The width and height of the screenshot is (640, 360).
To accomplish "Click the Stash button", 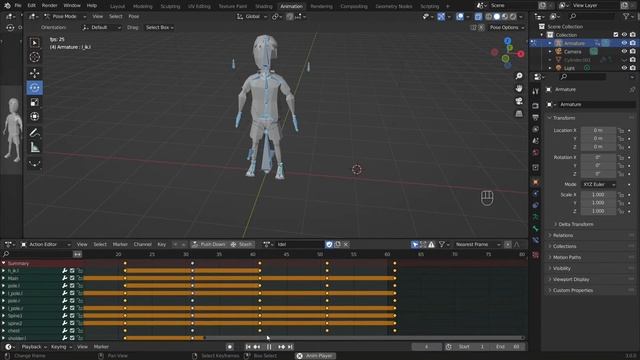I will tap(242, 244).
